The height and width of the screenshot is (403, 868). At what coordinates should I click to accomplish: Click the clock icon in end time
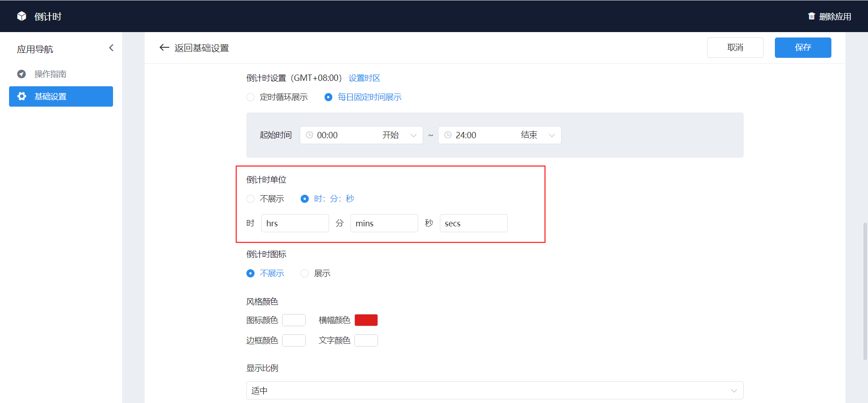pos(448,135)
